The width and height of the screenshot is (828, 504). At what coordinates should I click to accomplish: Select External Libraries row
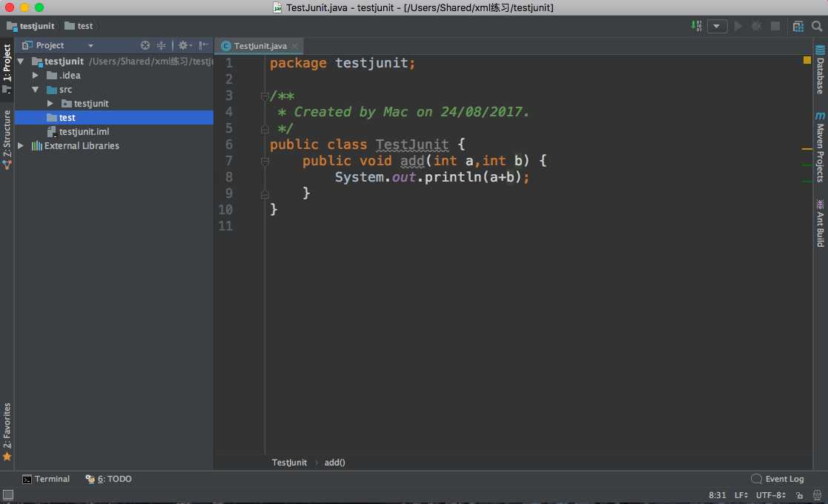114,146
